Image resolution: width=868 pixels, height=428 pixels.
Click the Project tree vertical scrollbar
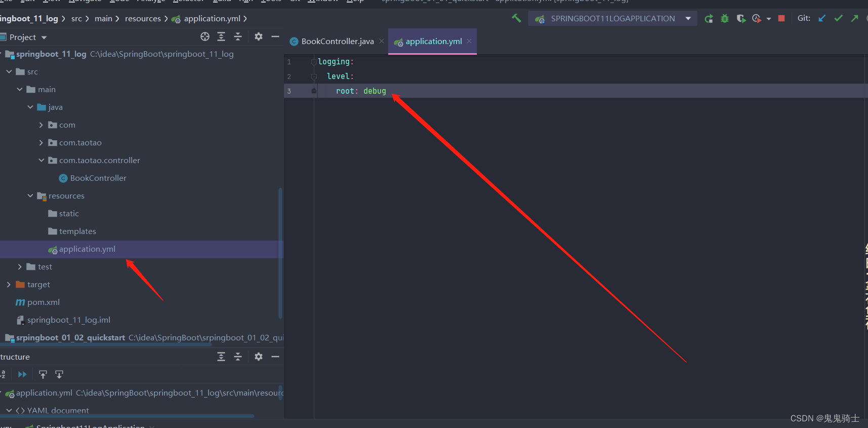[280, 253]
